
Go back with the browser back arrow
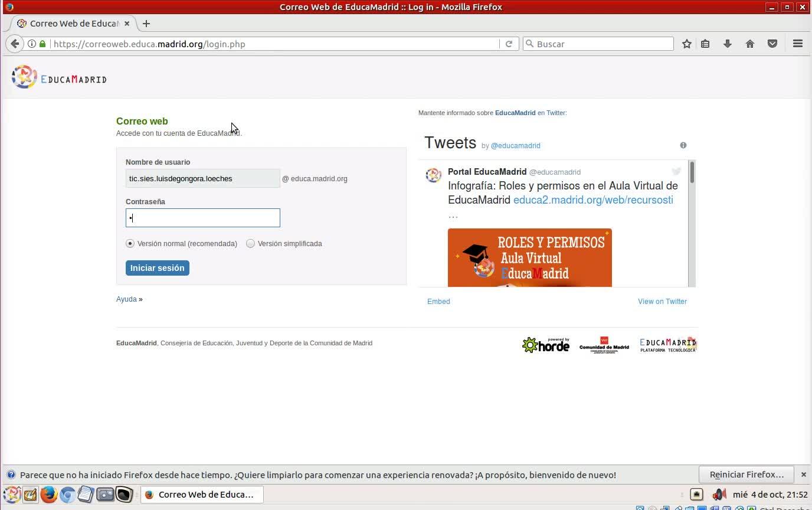tap(15, 44)
